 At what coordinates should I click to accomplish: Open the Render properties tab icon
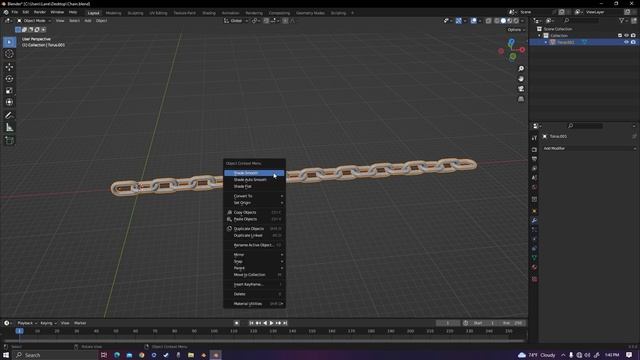pyautogui.click(x=534, y=149)
